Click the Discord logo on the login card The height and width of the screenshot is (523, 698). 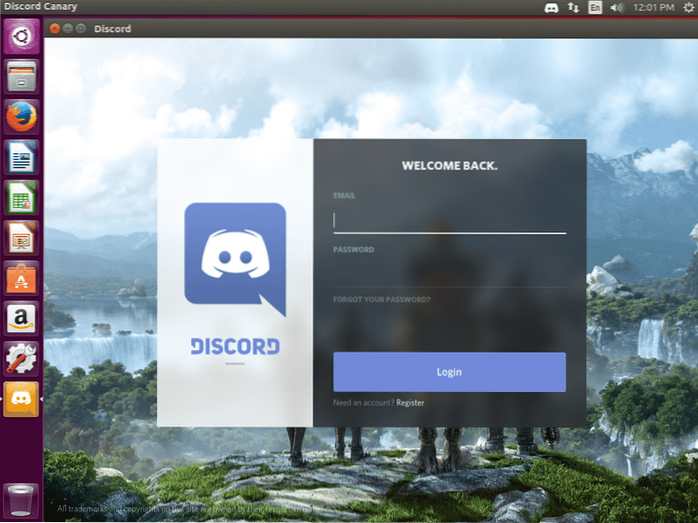pyautogui.click(x=235, y=256)
